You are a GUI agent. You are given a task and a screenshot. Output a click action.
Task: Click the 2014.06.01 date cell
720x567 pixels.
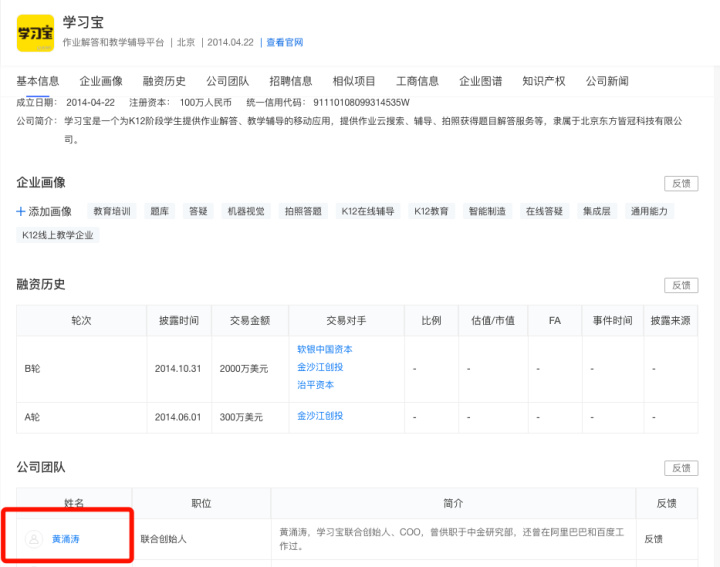178,417
